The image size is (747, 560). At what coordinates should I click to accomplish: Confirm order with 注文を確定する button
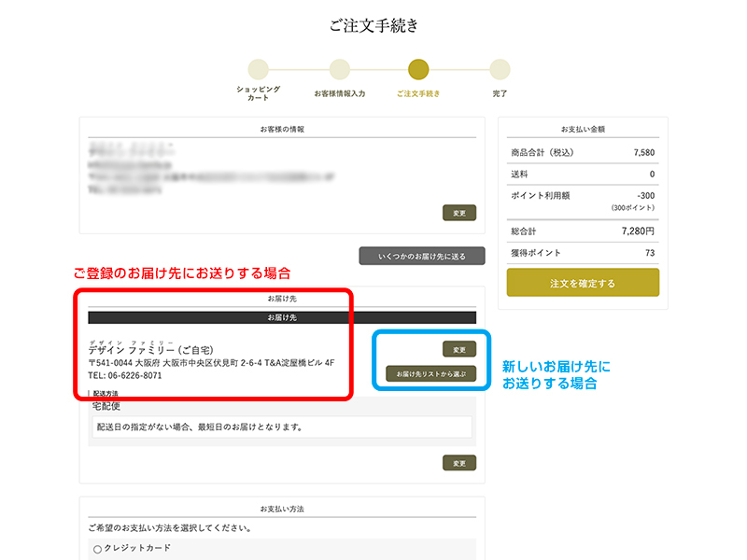coord(583,282)
